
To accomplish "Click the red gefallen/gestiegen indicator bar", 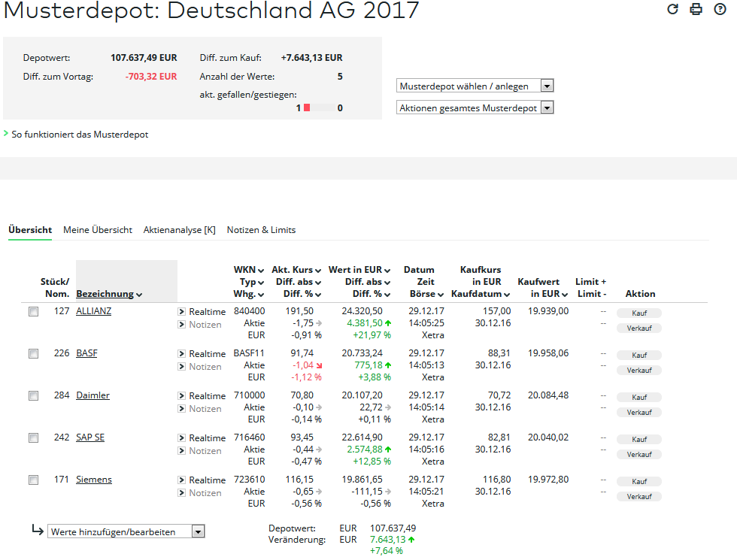I will tap(307, 107).
